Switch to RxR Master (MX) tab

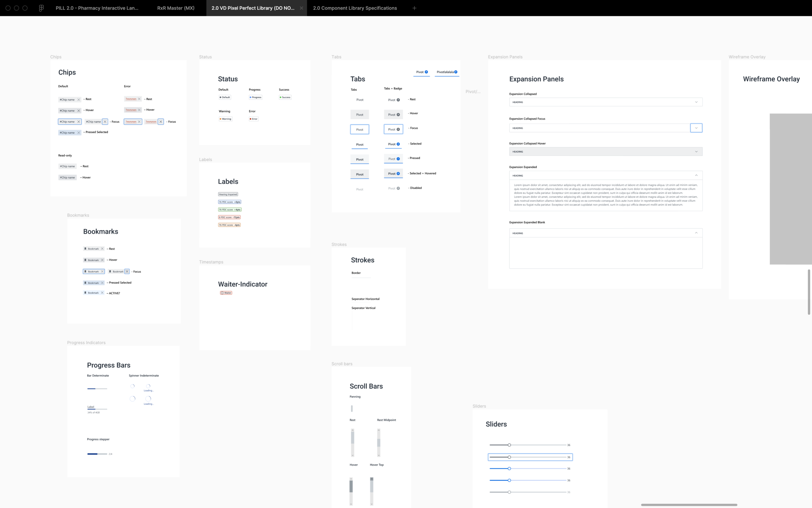tap(176, 8)
